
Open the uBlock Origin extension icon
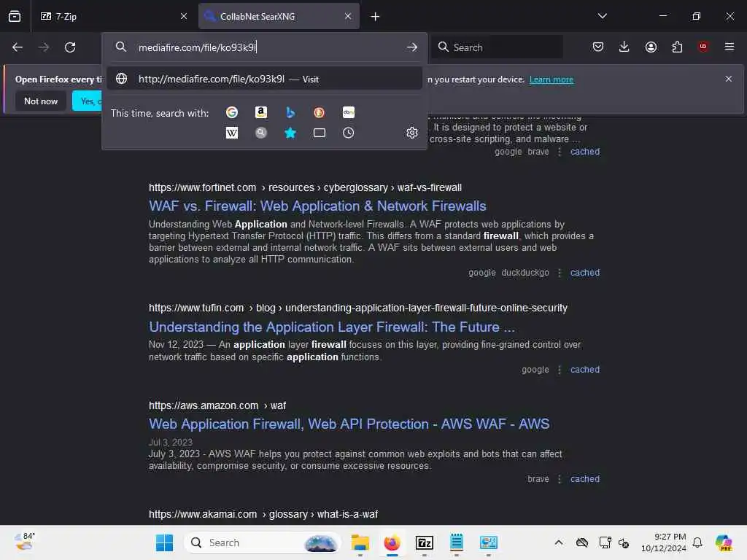pyautogui.click(x=703, y=47)
